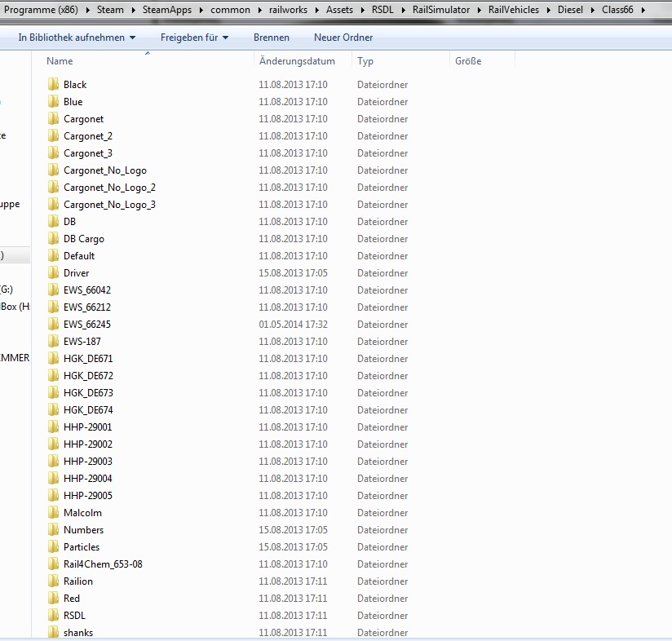The height and width of the screenshot is (641, 672).
Task: Click the Blue folder icon
Action: coord(53,101)
